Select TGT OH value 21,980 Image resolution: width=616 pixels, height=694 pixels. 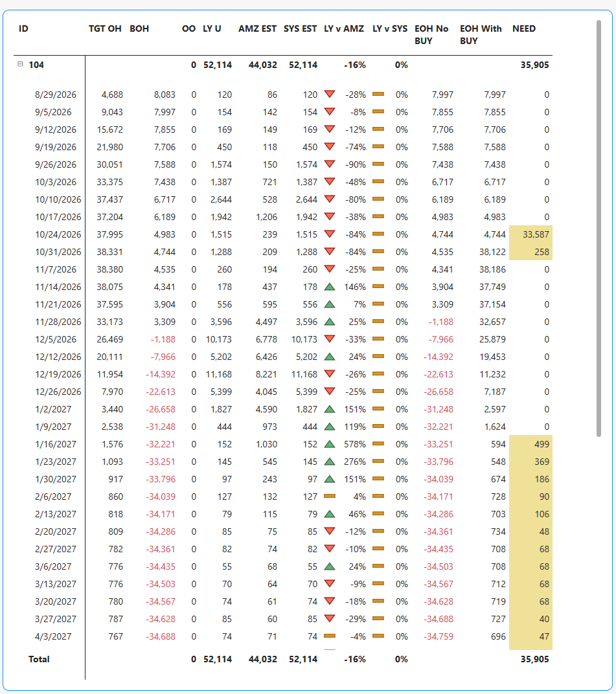pos(110,147)
